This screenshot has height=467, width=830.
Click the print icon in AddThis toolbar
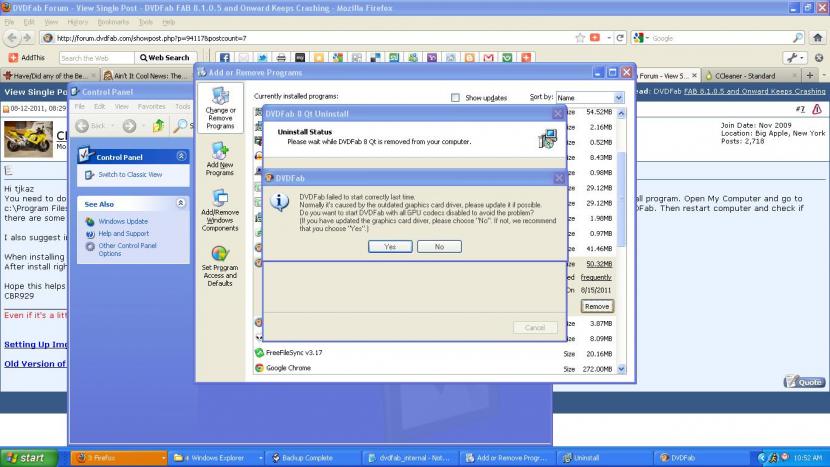coord(281,58)
